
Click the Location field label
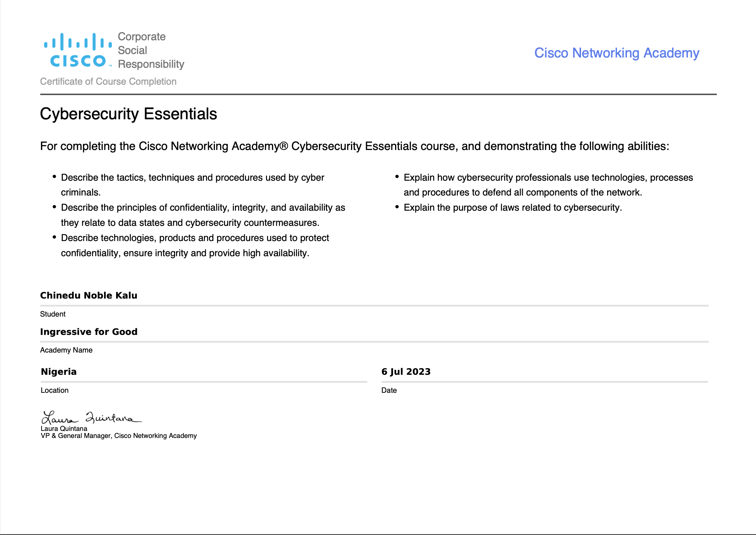(55, 390)
